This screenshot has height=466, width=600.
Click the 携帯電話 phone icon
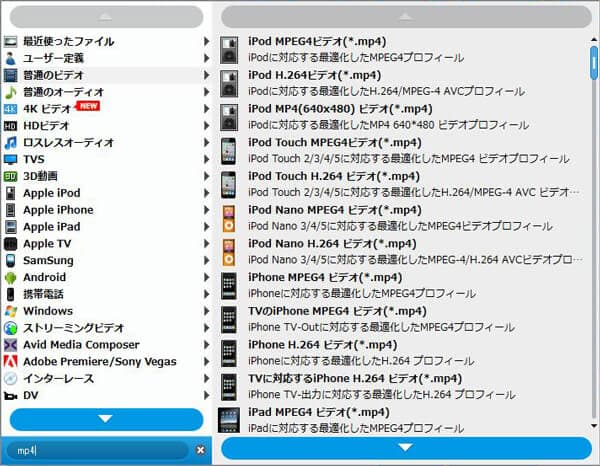[10, 294]
